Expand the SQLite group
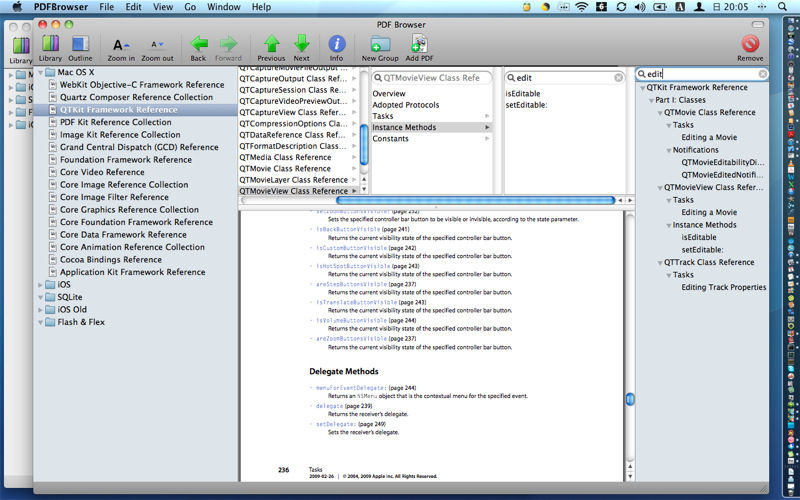The width and height of the screenshot is (800, 500). (x=40, y=297)
